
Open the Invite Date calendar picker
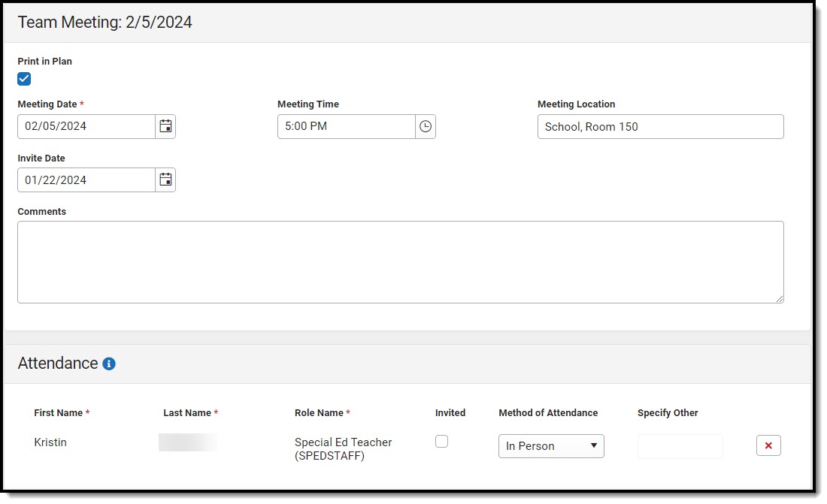(165, 180)
